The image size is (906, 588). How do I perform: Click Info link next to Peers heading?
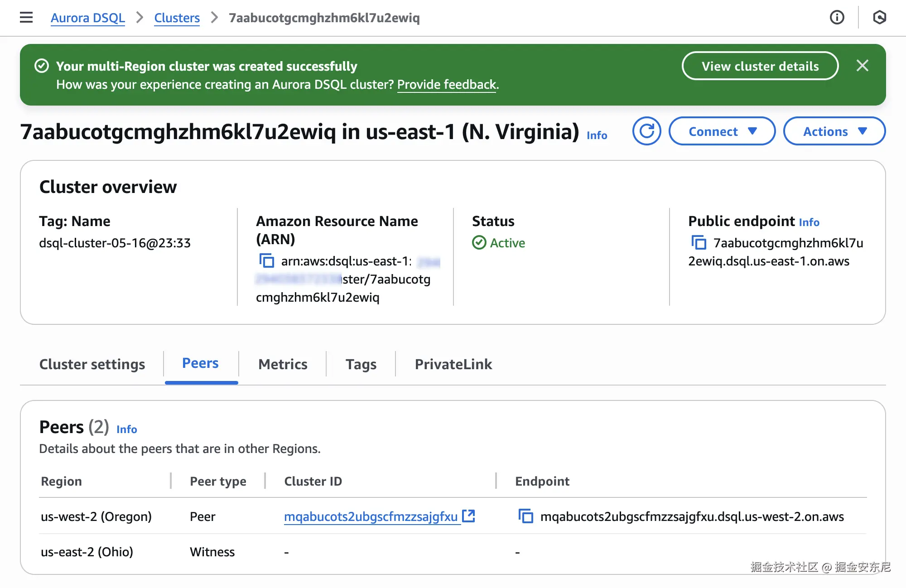(x=126, y=429)
